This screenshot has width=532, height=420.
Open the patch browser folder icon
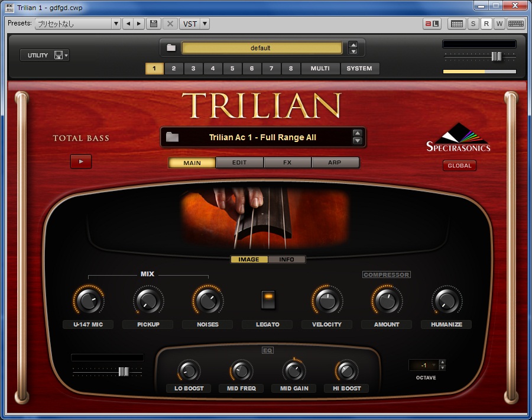pyautogui.click(x=173, y=137)
